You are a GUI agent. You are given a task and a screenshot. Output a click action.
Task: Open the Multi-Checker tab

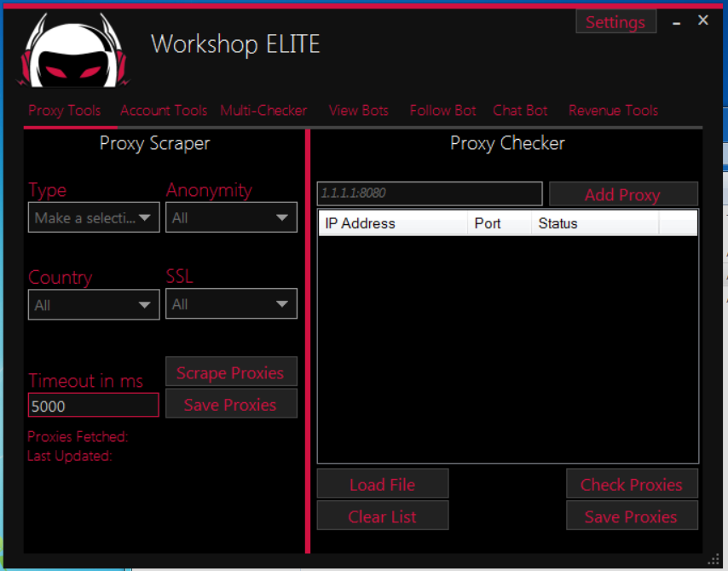pyautogui.click(x=263, y=111)
